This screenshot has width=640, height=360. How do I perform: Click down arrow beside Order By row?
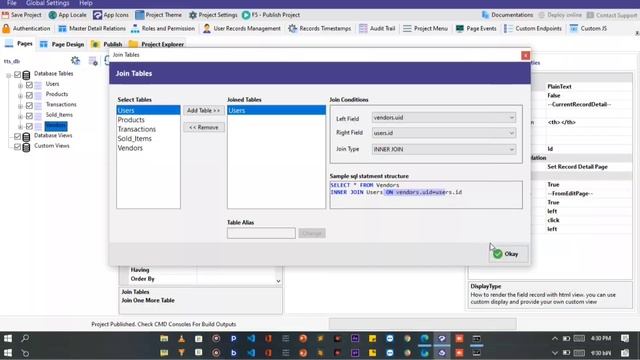click(278, 281)
